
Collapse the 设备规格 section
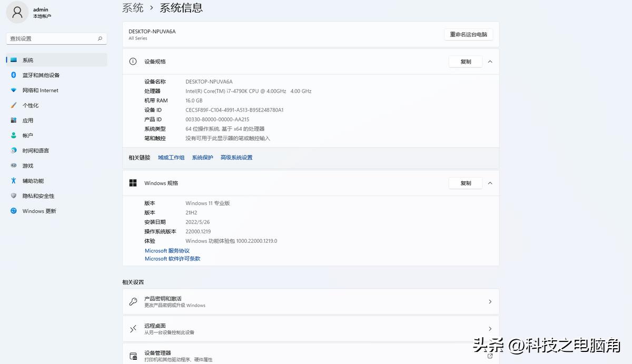490,61
